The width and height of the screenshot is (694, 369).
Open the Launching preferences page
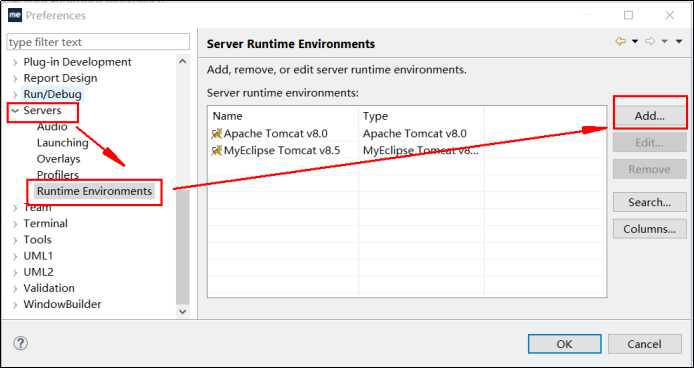coord(62,143)
